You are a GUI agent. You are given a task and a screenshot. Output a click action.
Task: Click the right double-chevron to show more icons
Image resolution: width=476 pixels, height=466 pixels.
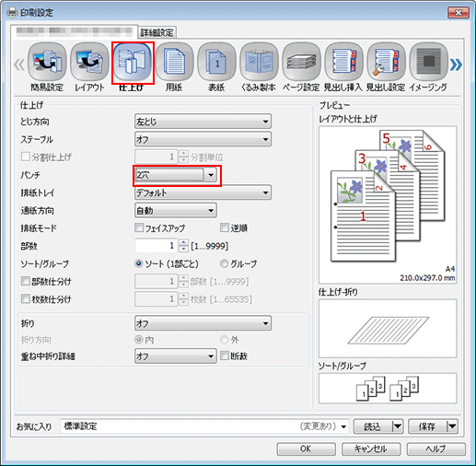click(456, 64)
